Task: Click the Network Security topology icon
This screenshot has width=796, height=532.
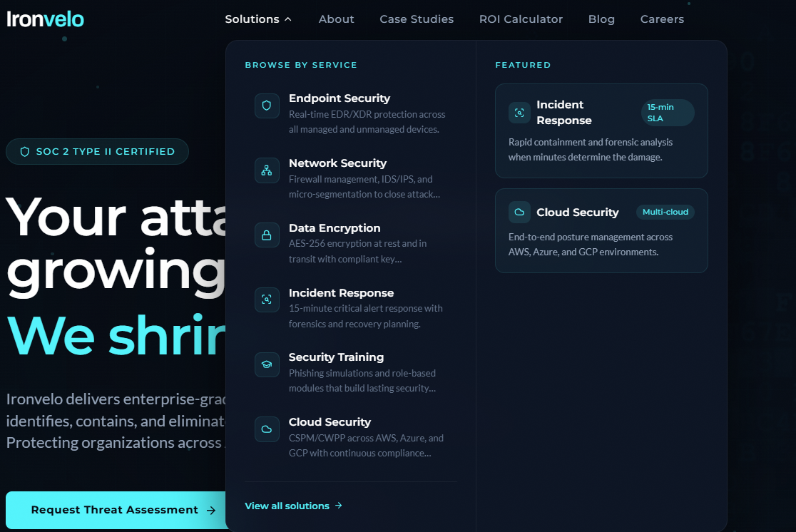Action: tap(267, 170)
